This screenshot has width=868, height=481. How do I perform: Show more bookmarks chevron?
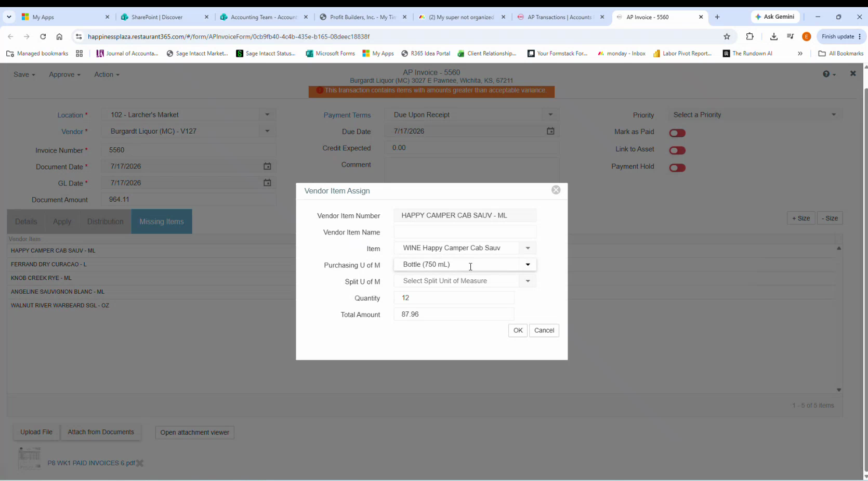point(800,53)
